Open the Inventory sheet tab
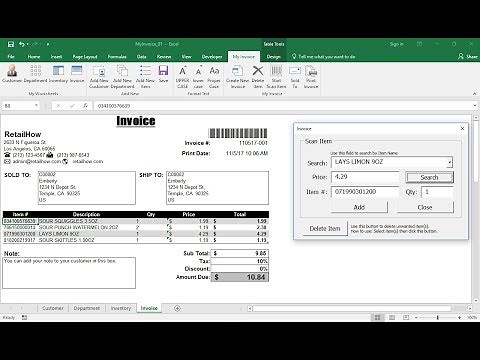The image size is (480, 360). (121, 308)
